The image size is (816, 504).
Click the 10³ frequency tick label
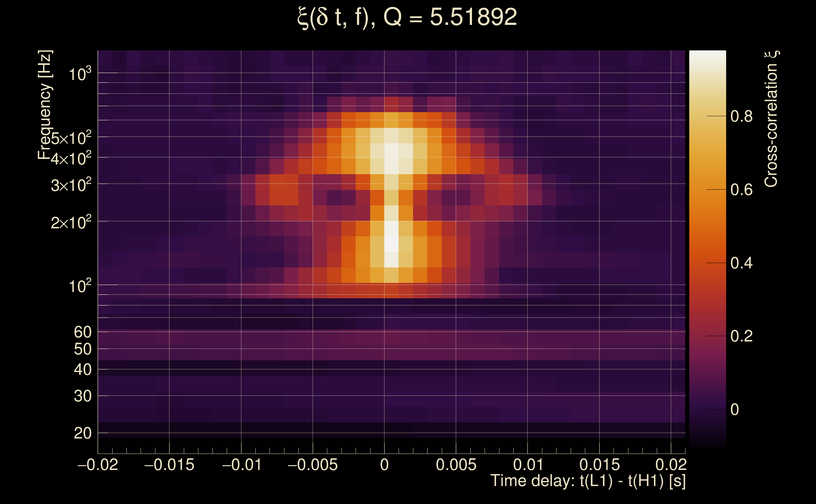(x=80, y=74)
